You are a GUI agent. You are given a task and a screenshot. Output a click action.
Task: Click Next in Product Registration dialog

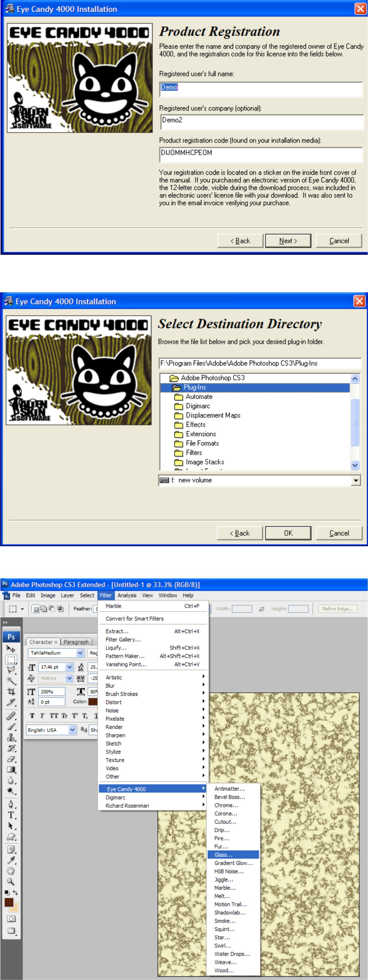pos(288,241)
